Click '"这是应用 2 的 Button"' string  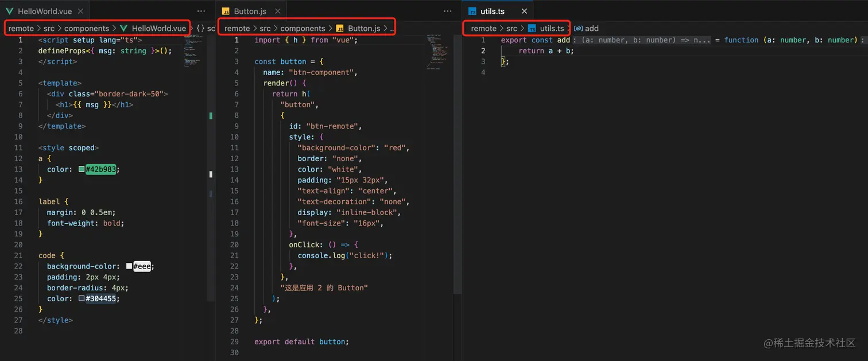(x=324, y=288)
